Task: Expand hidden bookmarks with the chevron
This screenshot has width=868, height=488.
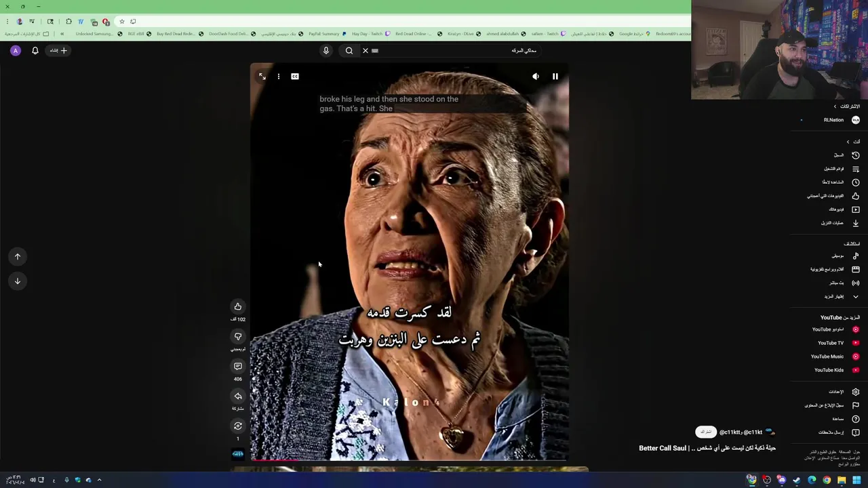Action: point(62,34)
